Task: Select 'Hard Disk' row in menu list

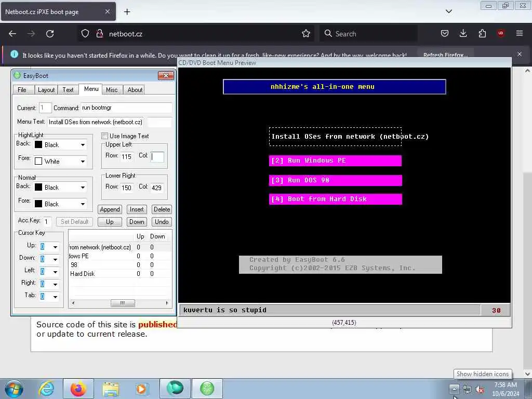Action: 120,274
